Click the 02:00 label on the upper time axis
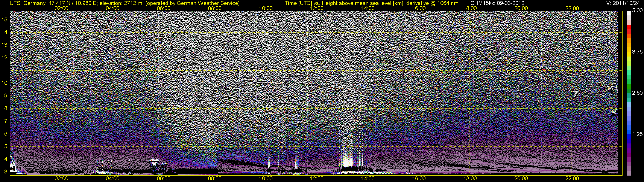The height and width of the screenshot is (182, 644). click(61, 8)
